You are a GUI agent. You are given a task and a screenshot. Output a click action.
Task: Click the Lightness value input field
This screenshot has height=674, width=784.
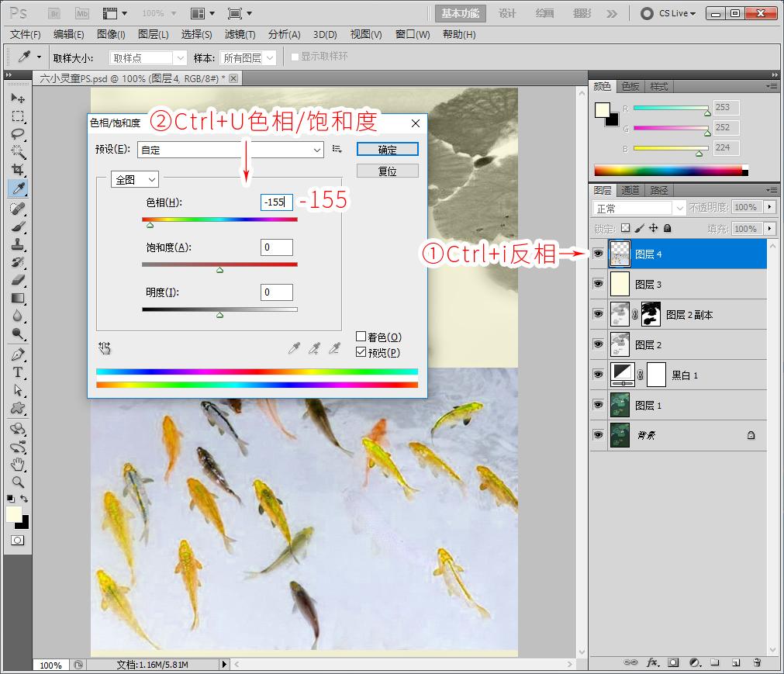[277, 292]
